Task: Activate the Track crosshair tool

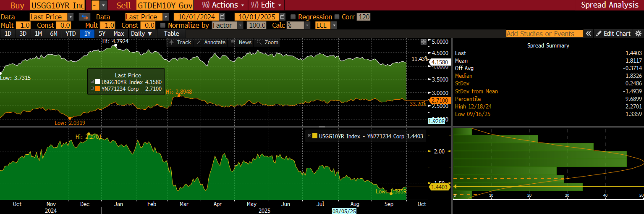Action: pos(180,42)
